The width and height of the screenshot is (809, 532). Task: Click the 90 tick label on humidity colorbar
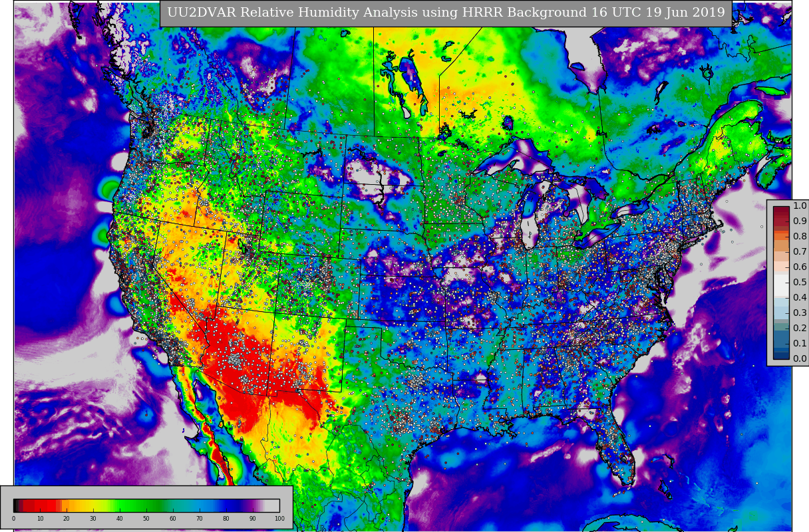[x=253, y=519]
